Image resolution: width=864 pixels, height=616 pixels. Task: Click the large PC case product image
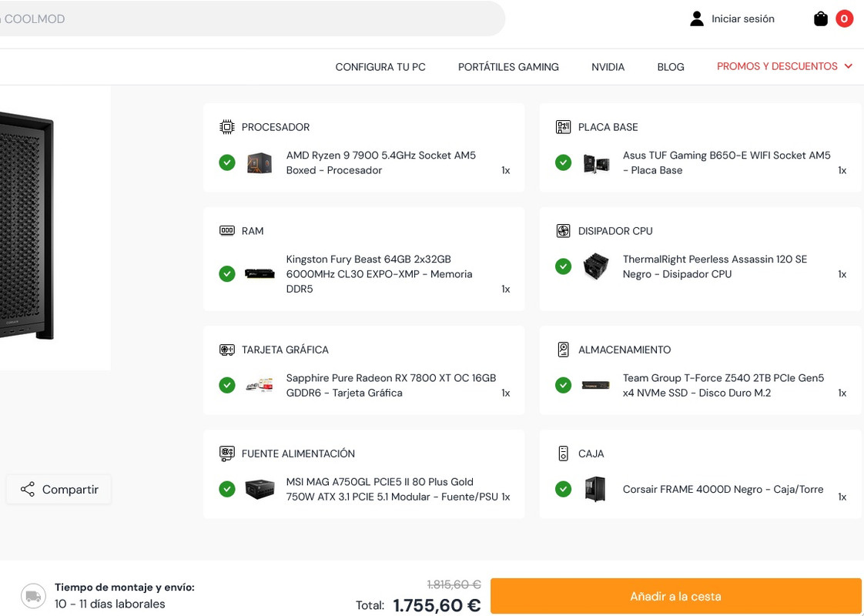pos(26,226)
